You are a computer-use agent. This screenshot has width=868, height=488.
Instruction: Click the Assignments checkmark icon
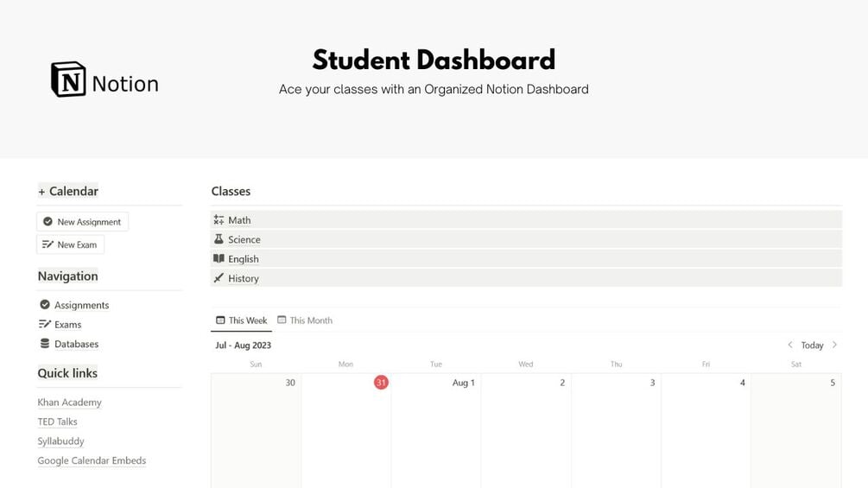(x=45, y=305)
